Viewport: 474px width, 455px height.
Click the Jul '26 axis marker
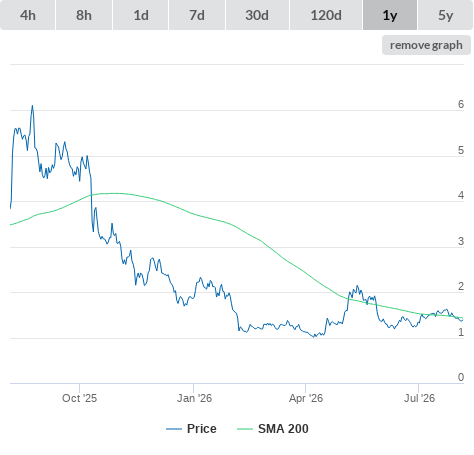pyautogui.click(x=419, y=398)
